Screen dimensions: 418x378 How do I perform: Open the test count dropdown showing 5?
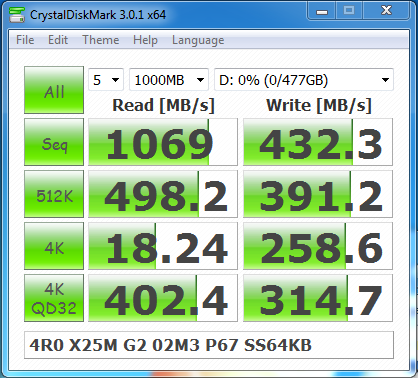106,80
